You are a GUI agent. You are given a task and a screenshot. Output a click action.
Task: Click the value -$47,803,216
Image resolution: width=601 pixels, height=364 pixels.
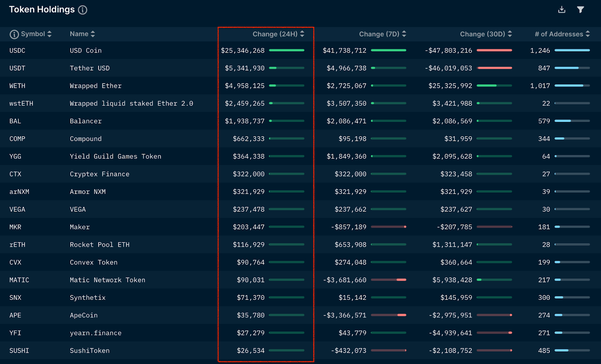click(448, 50)
